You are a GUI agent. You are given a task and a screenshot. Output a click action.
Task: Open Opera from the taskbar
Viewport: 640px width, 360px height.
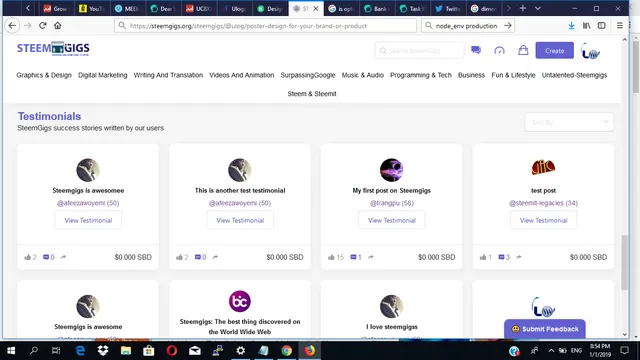(172, 351)
